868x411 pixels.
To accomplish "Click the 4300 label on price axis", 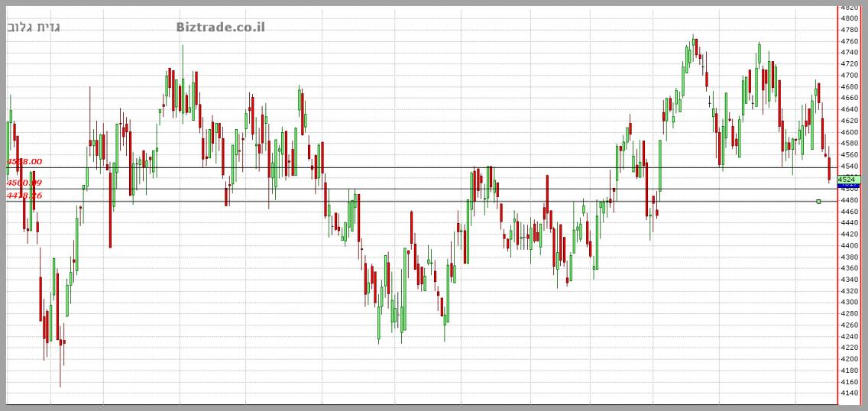I will tap(848, 302).
